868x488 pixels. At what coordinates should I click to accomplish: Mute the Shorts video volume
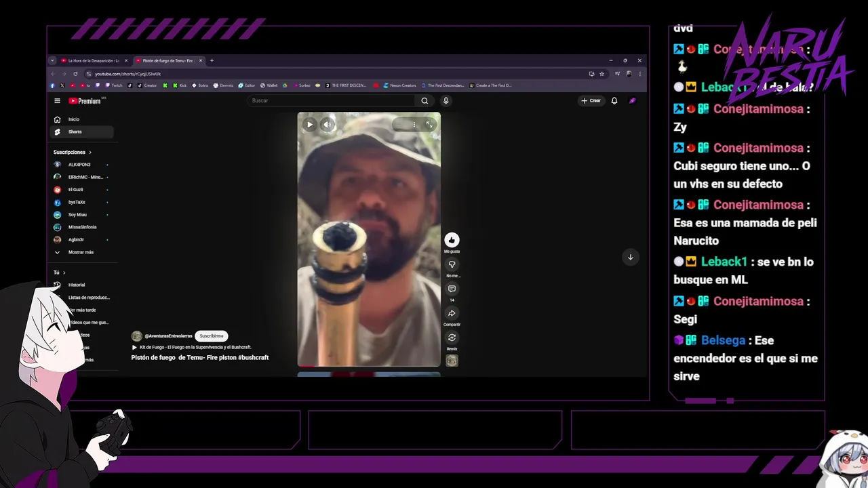coord(328,124)
